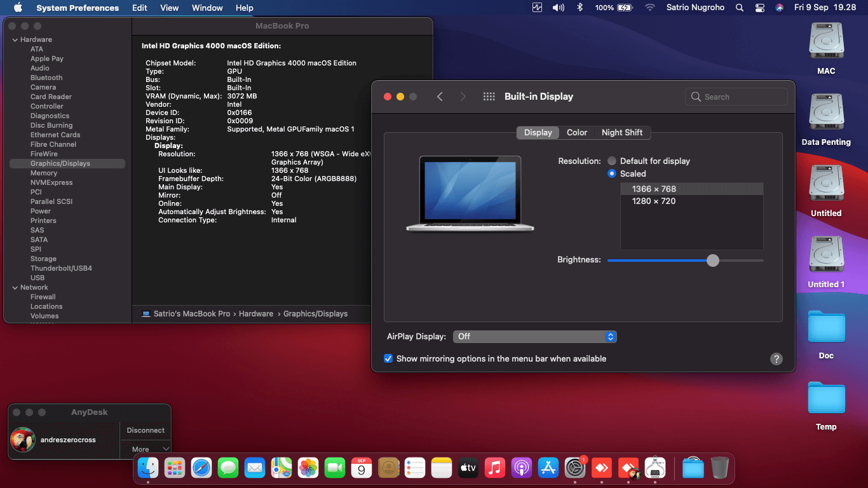
Task: Open the Data Penting drive on desktop
Action: click(826, 114)
